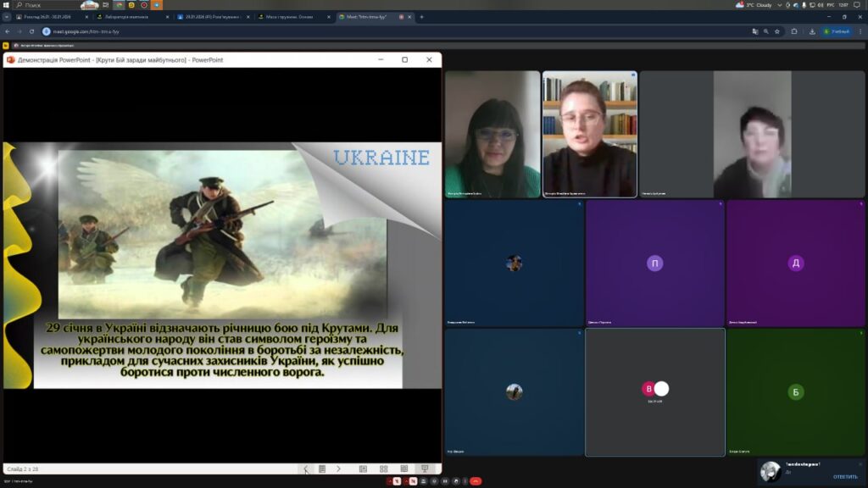Open the browser profile menu

837,31
